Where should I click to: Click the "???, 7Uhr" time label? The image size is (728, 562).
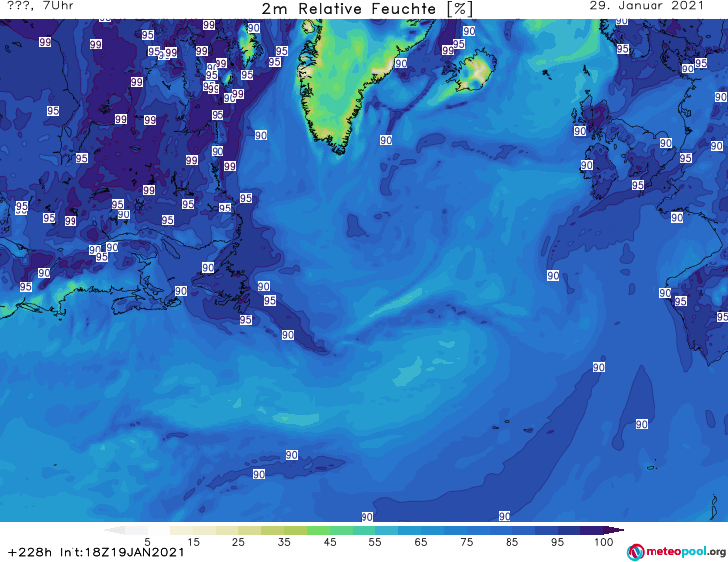(41, 6)
